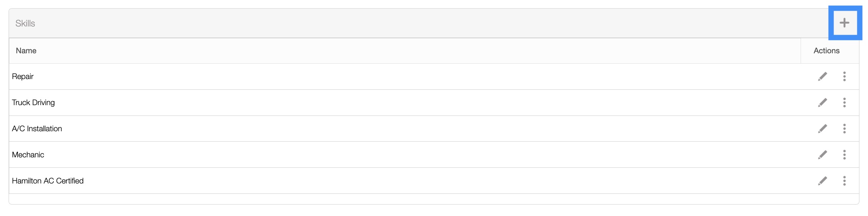Click the A/C Installation skill name

[37, 129]
